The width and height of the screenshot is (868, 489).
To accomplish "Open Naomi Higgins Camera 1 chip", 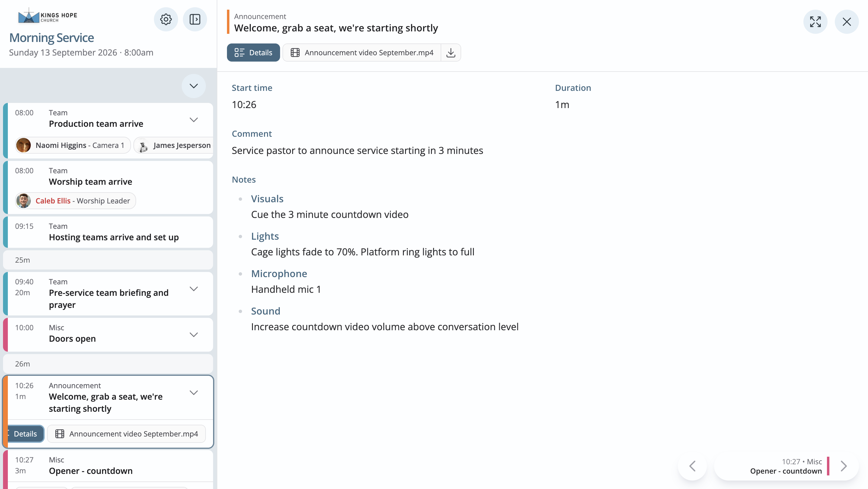I will point(73,145).
